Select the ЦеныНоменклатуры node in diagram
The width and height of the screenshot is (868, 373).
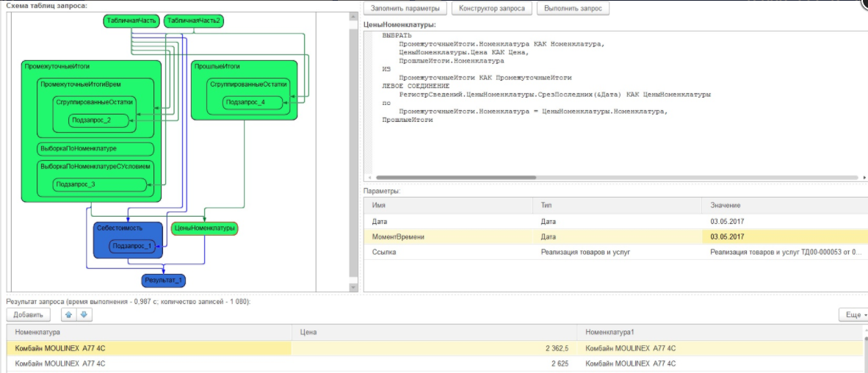tap(205, 228)
